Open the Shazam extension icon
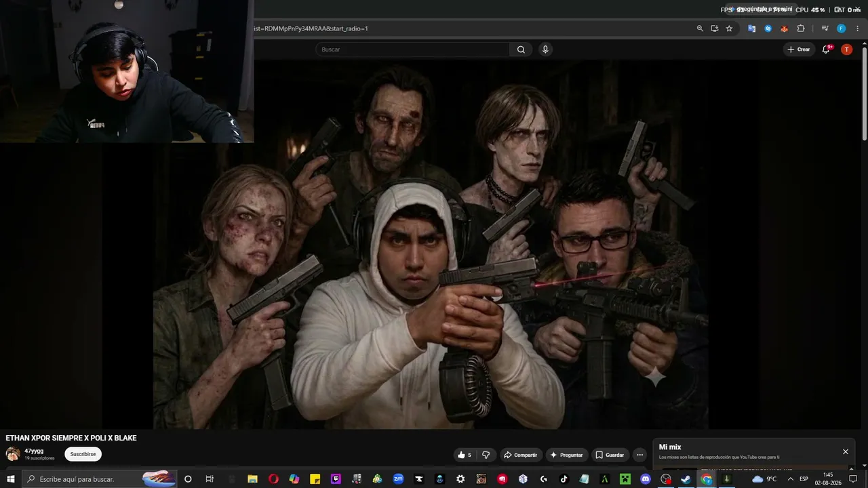Image resolution: width=868 pixels, height=488 pixels. click(x=768, y=28)
